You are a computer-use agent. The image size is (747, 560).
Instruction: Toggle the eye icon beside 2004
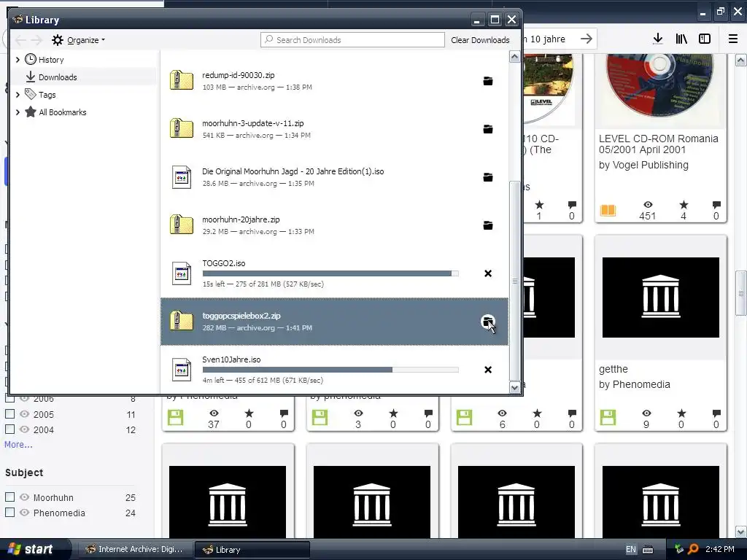(x=24, y=429)
